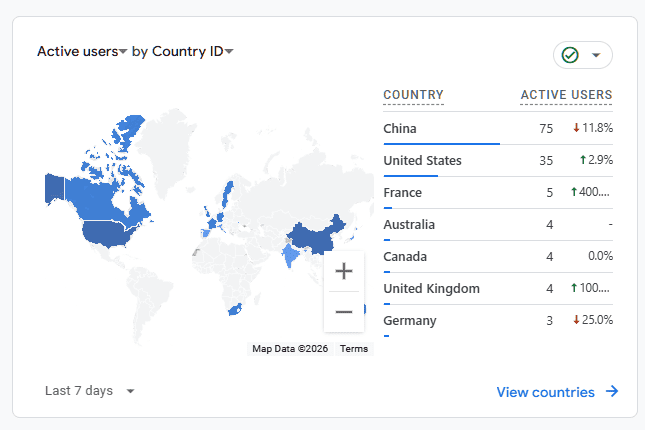
Task: Open the View countries report link
Action: (x=546, y=392)
